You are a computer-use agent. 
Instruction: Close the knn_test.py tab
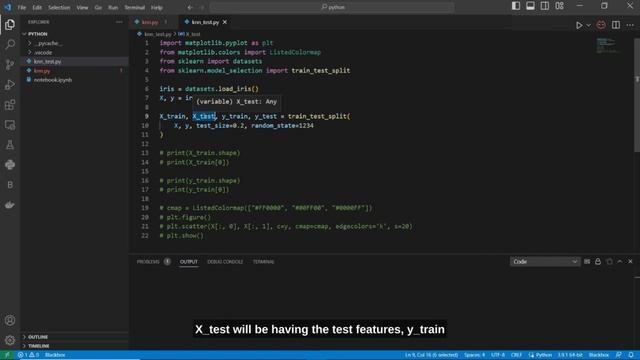click(x=224, y=22)
